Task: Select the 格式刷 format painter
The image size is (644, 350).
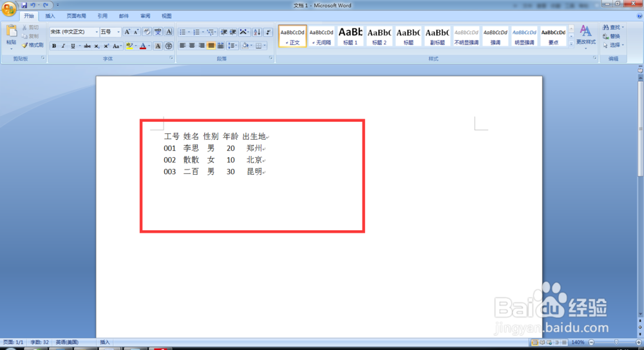Action: point(32,45)
